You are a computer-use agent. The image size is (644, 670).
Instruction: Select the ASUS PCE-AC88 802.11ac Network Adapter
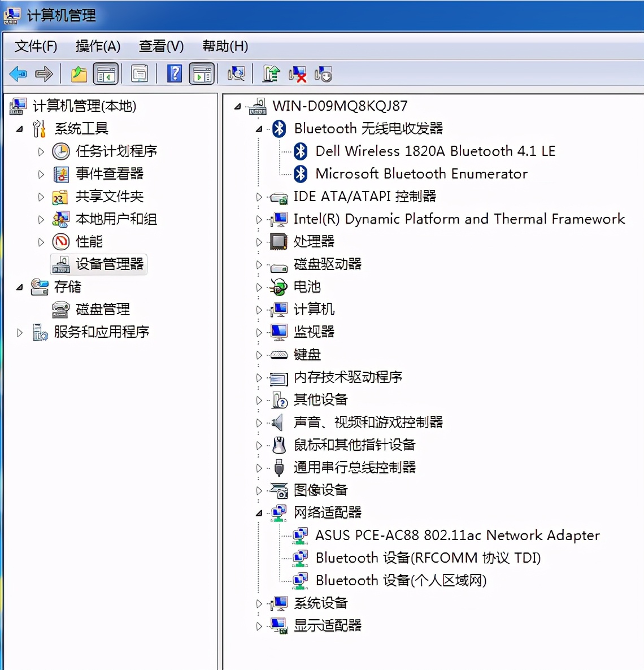458,535
